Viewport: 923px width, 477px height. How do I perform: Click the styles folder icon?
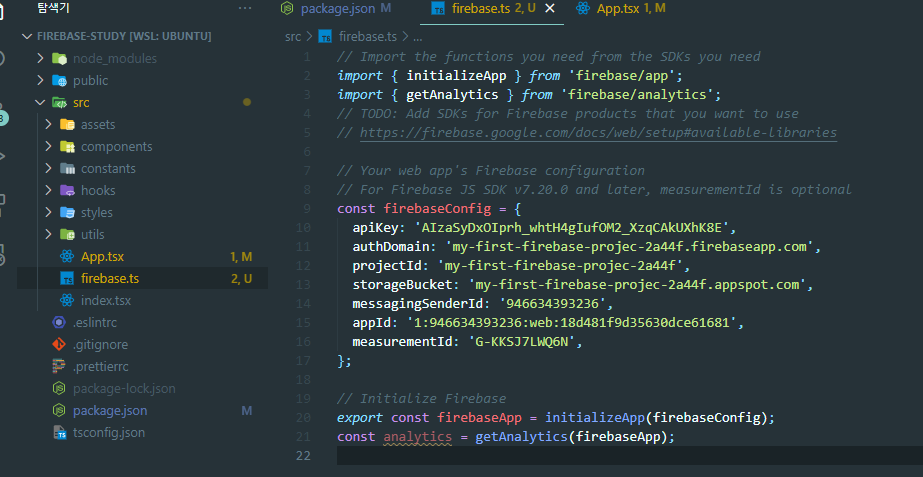click(67, 212)
